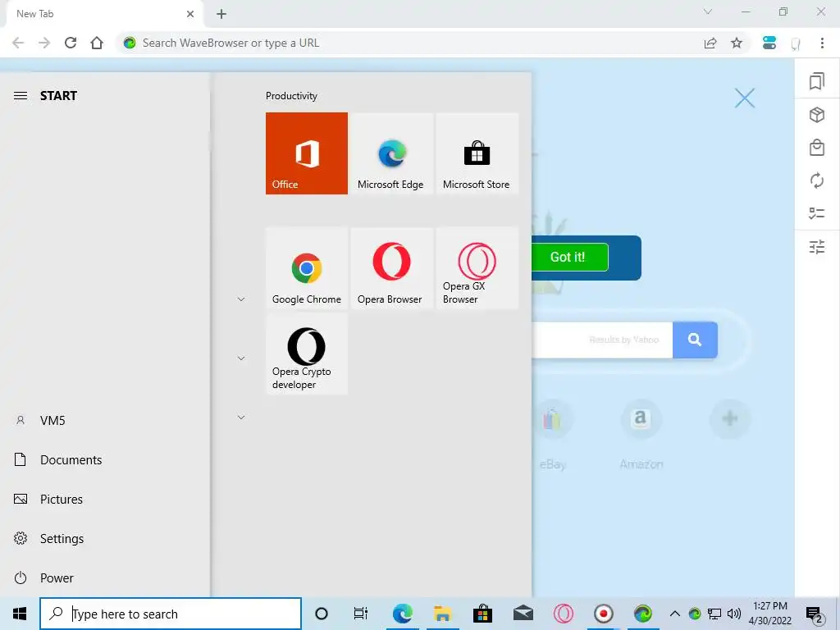The height and width of the screenshot is (630, 840).
Task: Expand the lowest tile group chevron
Action: click(241, 417)
